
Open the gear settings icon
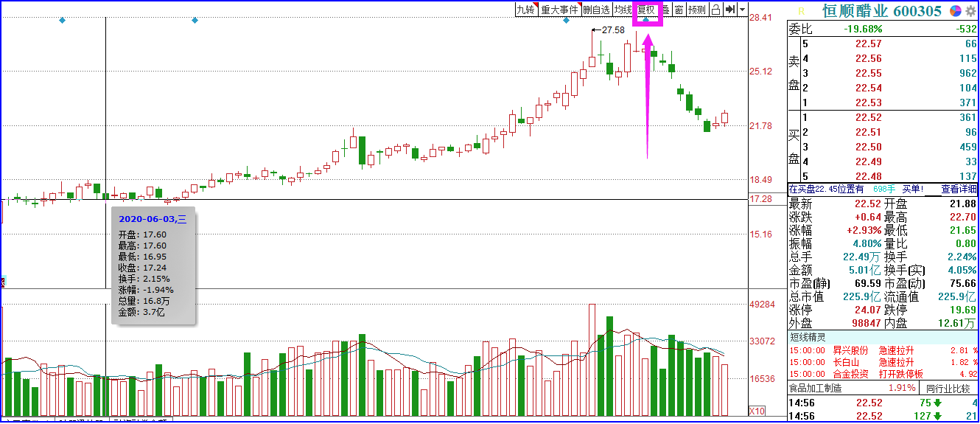point(971,10)
